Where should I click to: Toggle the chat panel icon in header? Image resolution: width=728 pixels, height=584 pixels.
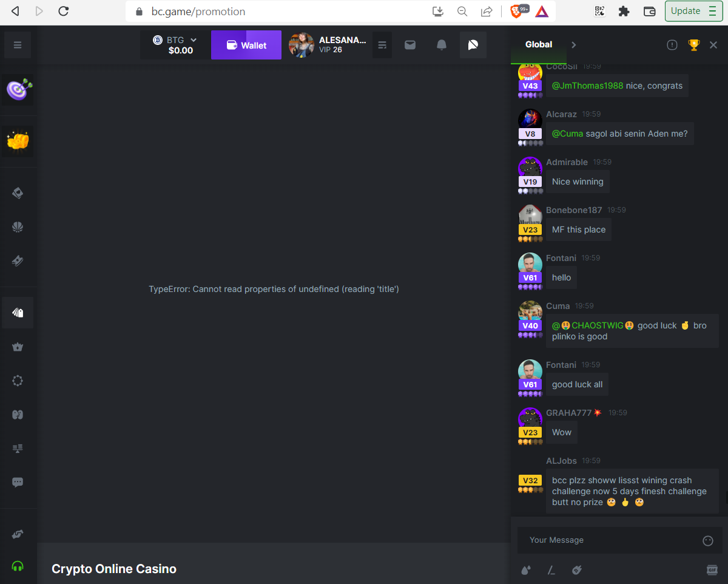[x=473, y=45]
